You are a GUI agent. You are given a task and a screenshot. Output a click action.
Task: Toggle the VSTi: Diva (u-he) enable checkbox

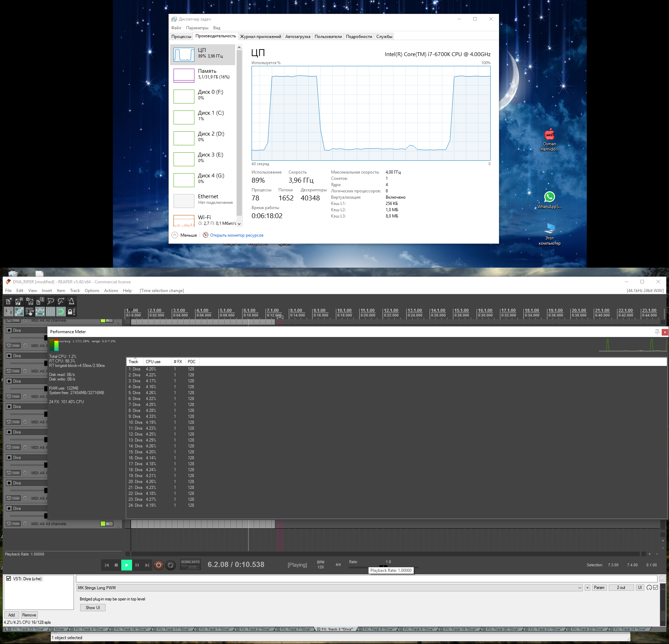pyautogui.click(x=9, y=578)
